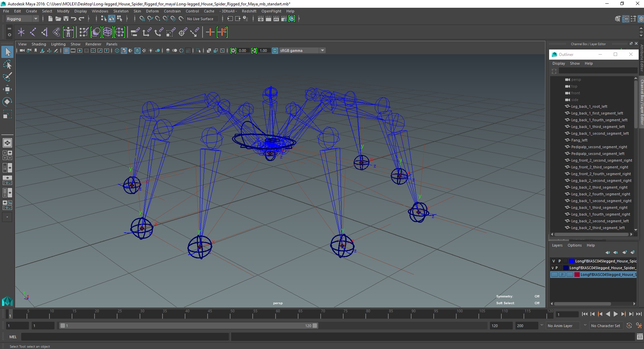Open Render Settings clapperboard gear icon

coord(284,19)
